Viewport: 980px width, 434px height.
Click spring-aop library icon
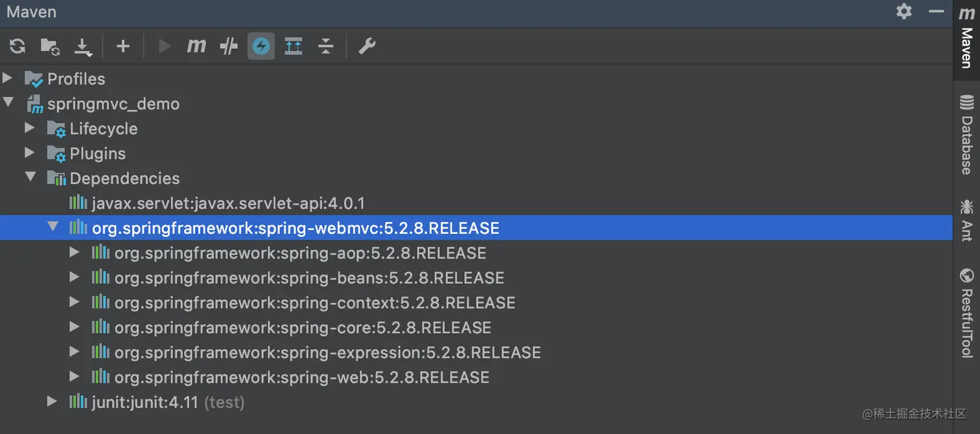(100, 252)
